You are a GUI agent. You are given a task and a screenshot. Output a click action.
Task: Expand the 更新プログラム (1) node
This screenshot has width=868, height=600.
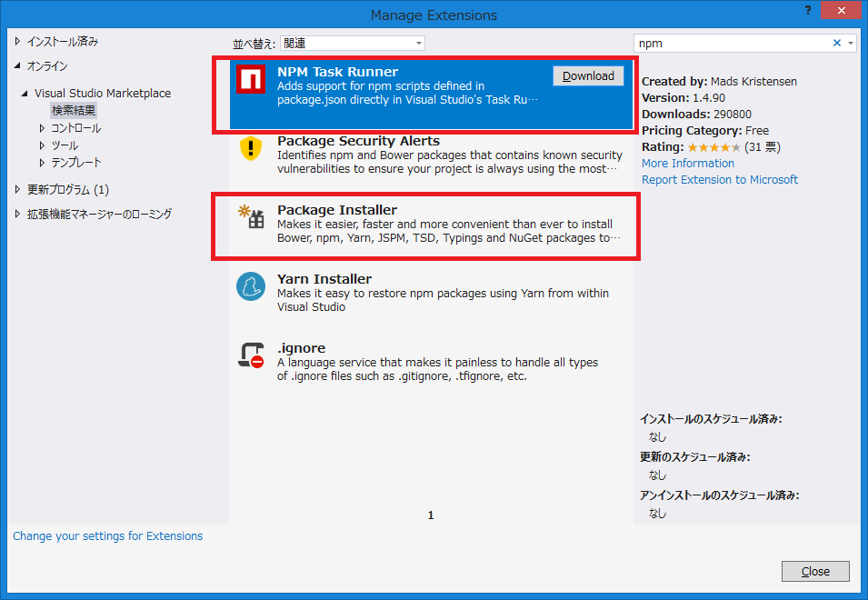click(x=16, y=189)
